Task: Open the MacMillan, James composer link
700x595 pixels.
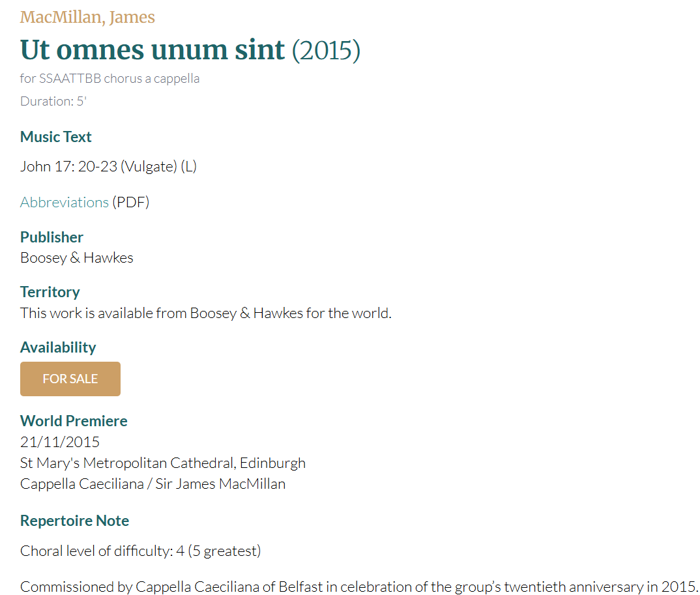Action: (x=87, y=17)
